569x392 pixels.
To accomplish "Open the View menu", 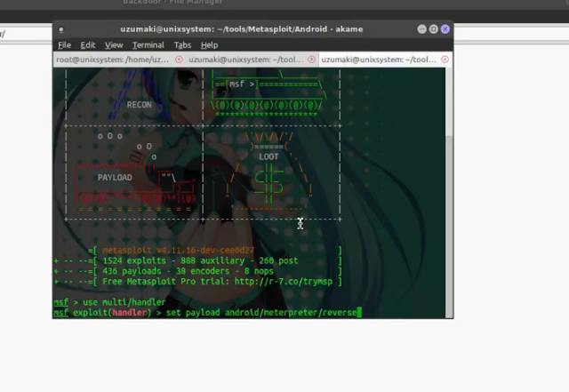I will 114,45.
